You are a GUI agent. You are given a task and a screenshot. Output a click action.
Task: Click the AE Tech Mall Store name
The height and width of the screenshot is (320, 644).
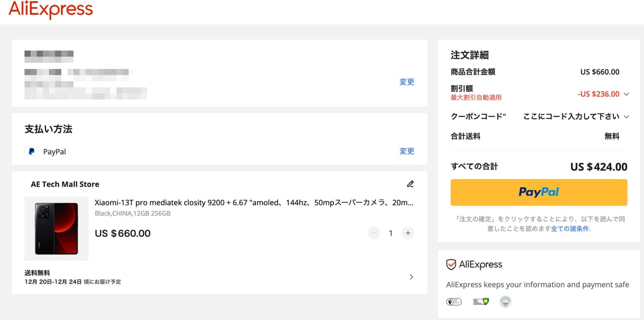point(65,184)
